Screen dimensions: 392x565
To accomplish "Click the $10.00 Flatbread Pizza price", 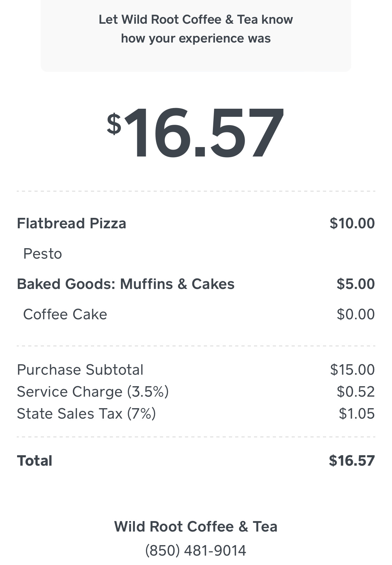I will coord(352,223).
